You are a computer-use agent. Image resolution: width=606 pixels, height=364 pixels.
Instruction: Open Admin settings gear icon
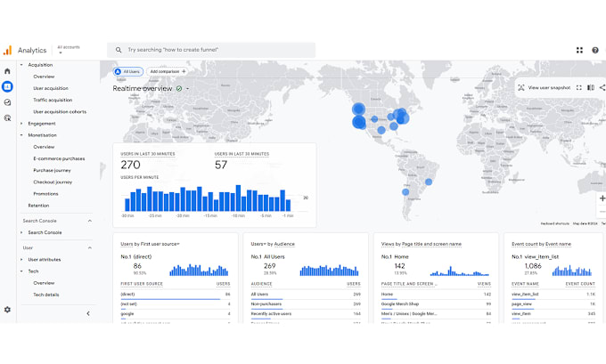click(7, 310)
